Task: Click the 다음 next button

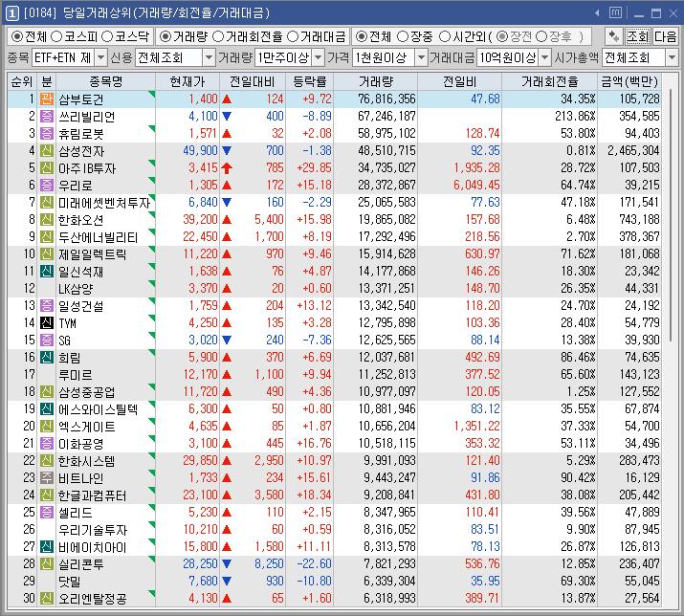Action: click(x=665, y=36)
